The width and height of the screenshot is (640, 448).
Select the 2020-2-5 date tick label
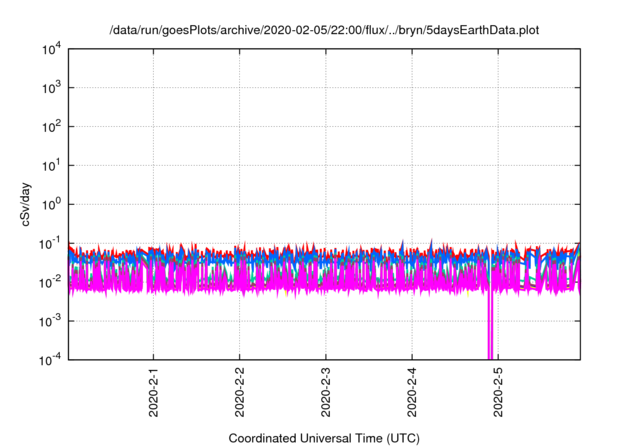coord(498,392)
